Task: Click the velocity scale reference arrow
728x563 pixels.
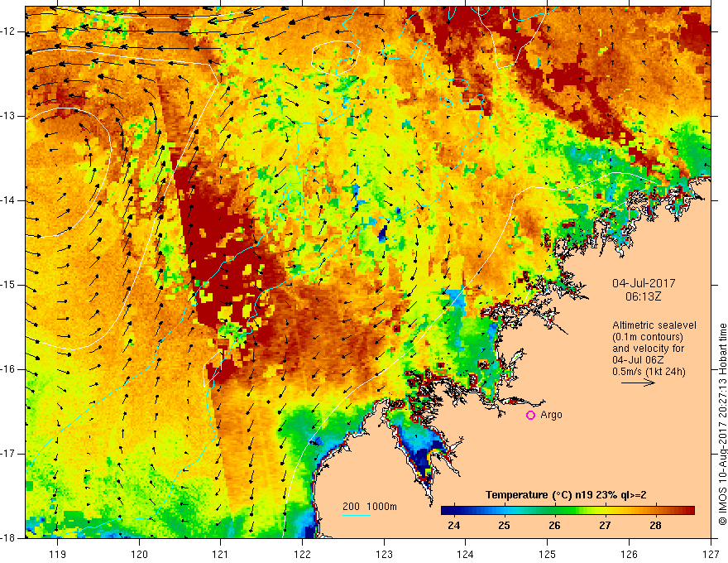Action: pyautogui.click(x=638, y=383)
